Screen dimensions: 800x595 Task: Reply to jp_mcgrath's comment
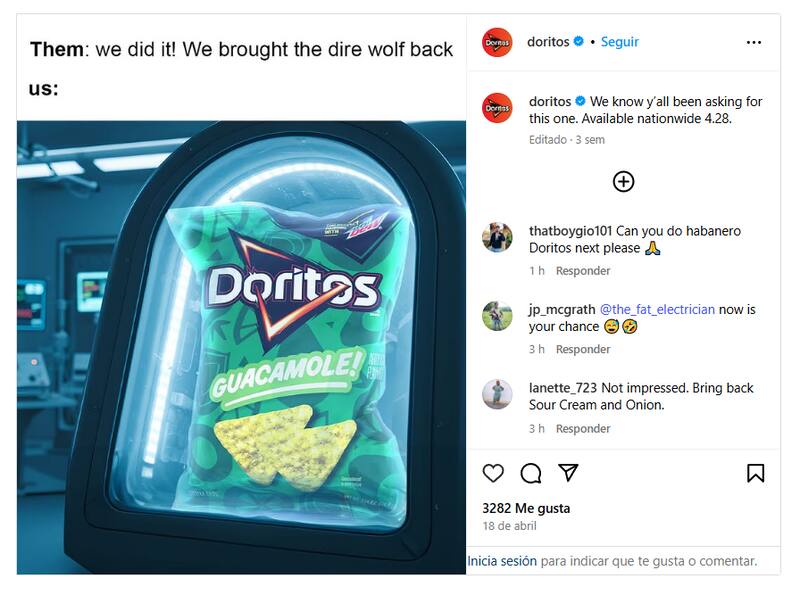[583, 349]
